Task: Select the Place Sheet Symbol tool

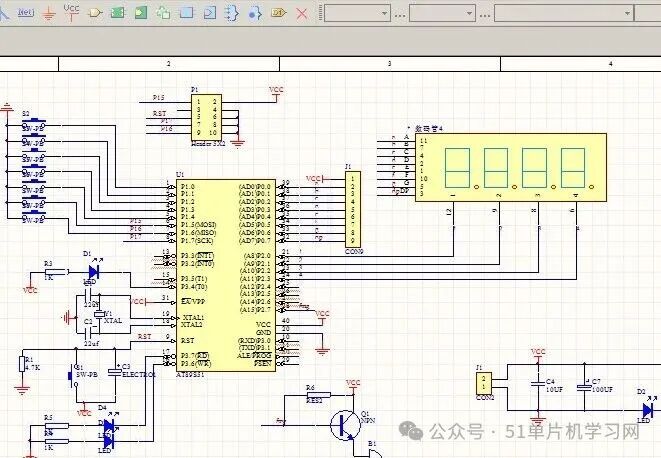Action: (118, 13)
